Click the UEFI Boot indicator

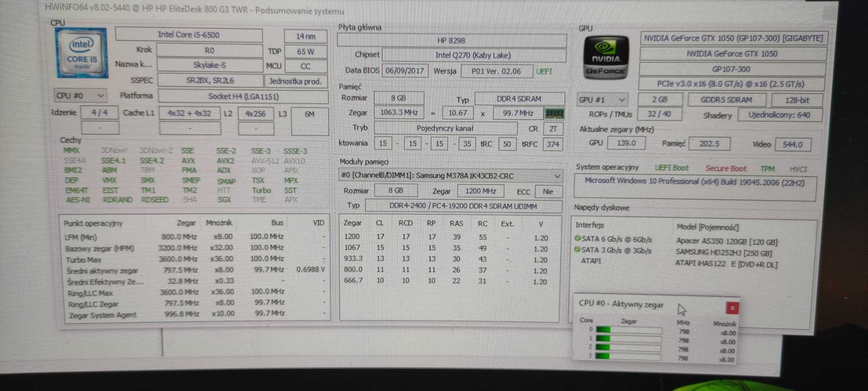point(671,168)
